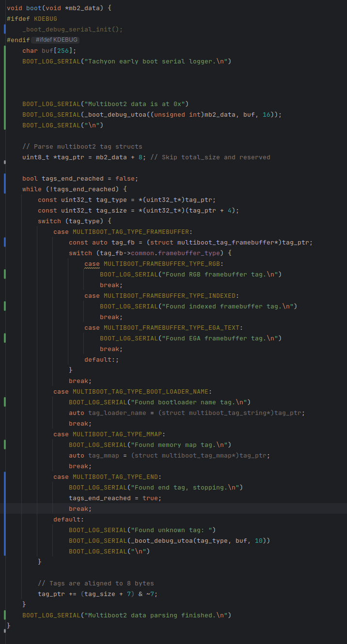Click string "Found end tag, stopping.\n"
This screenshot has height=644, width=347.
tap(185, 487)
